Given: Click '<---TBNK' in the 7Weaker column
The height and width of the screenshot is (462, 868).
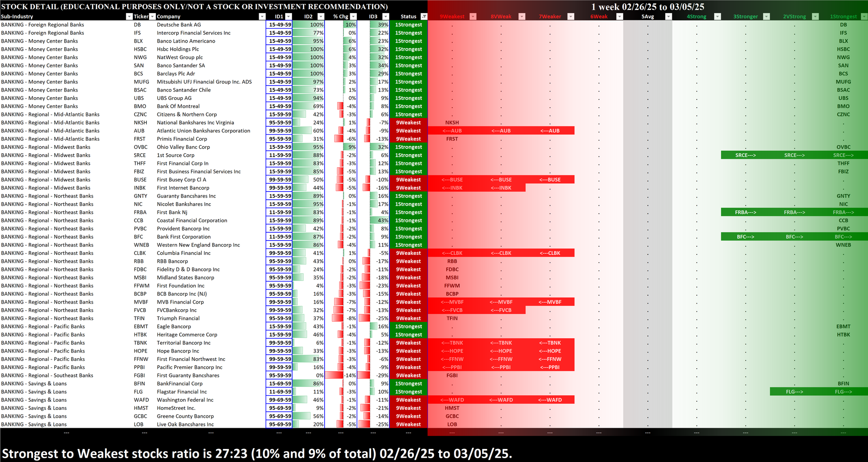Looking at the screenshot, I should [550, 343].
